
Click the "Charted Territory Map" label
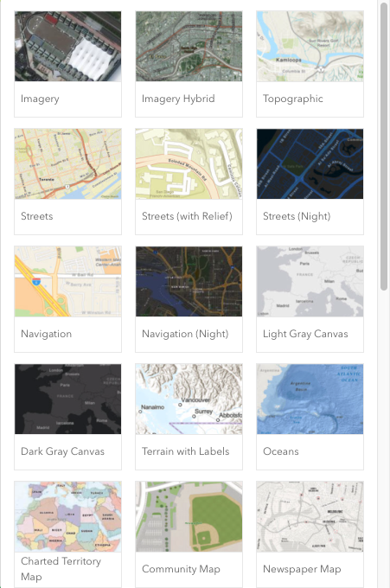61,569
